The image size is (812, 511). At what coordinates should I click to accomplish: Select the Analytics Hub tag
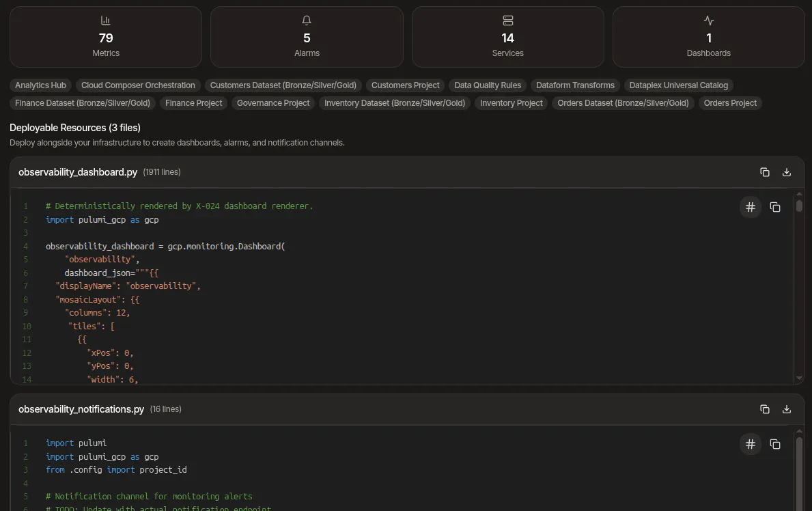point(40,85)
